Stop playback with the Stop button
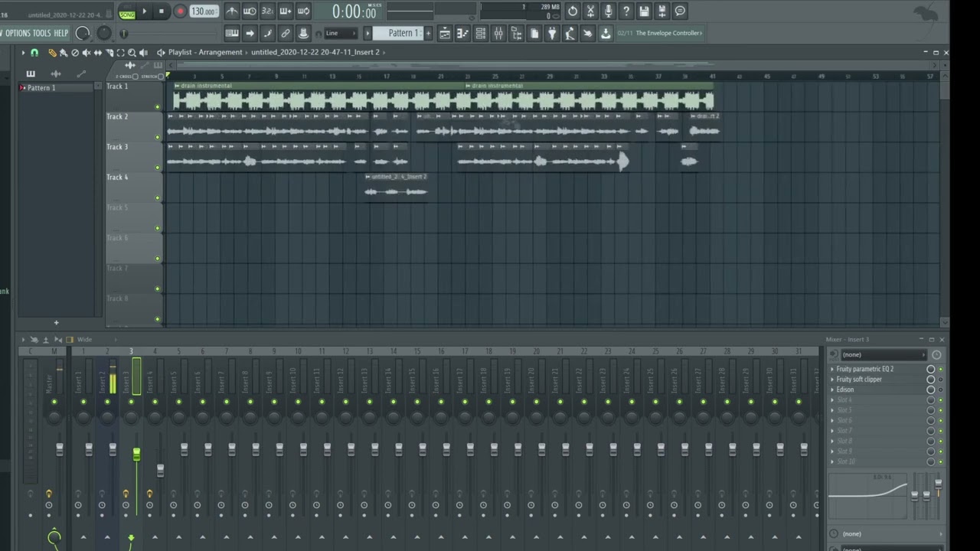980x551 pixels. point(162,11)
